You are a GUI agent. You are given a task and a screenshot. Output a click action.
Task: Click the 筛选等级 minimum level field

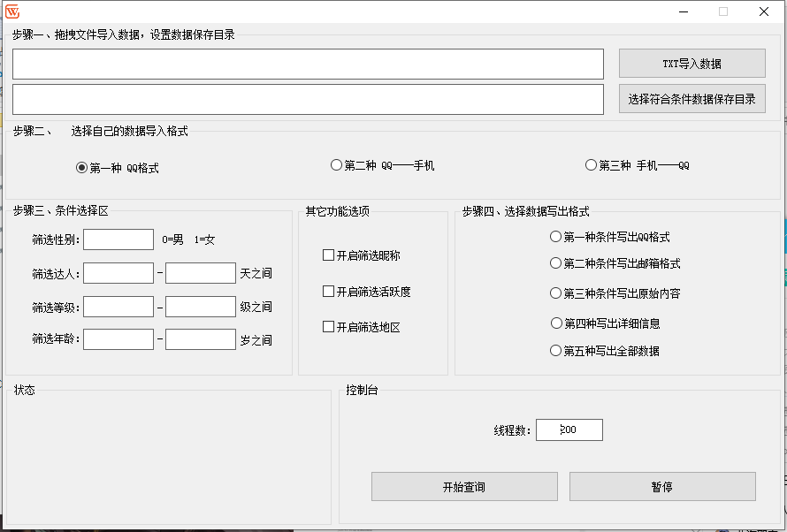tap(118, 307)
